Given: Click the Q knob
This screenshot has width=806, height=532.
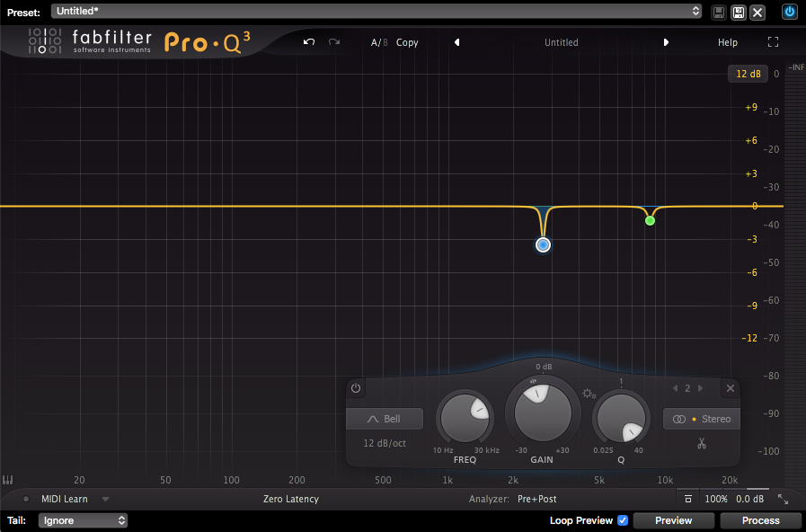Looking at the screenshot, I should pos(621,418).
